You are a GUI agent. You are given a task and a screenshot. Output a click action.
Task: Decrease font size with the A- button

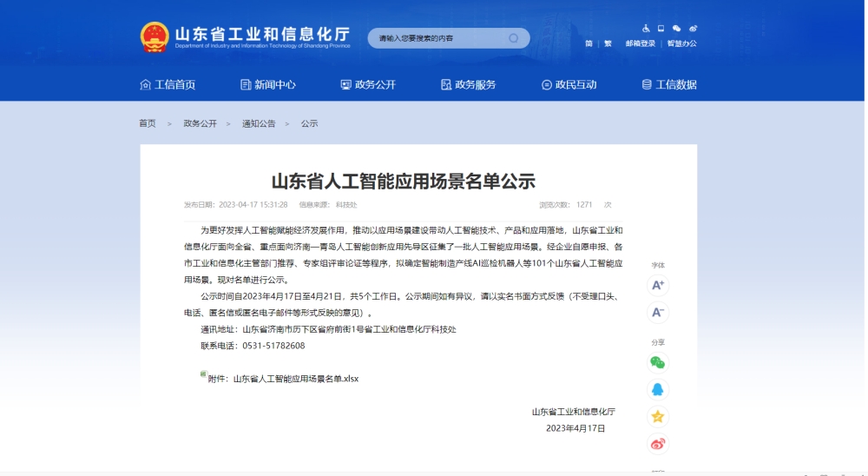pyautogui.click(x=658, y=312)
